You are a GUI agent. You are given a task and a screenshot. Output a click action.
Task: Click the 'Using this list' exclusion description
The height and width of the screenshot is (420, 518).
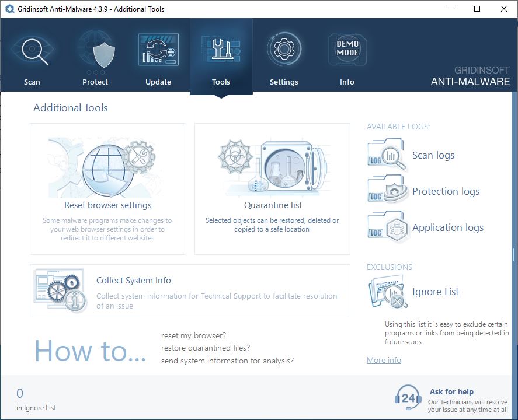[x=447, y=333]
